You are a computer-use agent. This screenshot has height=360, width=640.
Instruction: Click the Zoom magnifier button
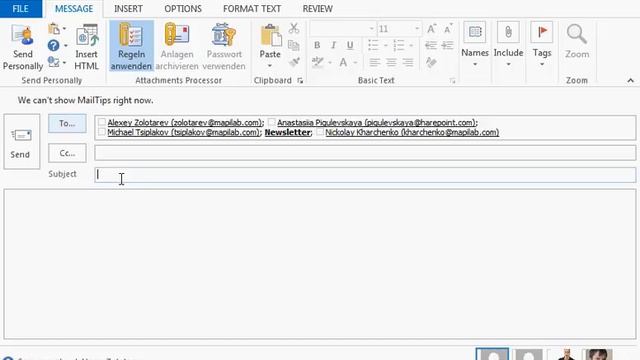577,42
